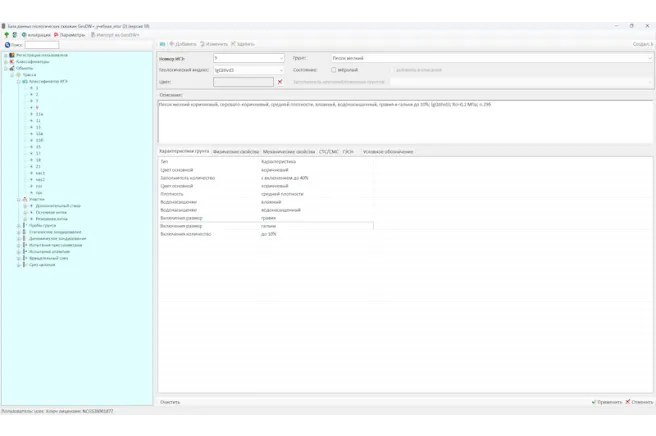Click the Удалить delete icon
The width and height of the screenshot is (656, 436).
click(x=234, y=44)
